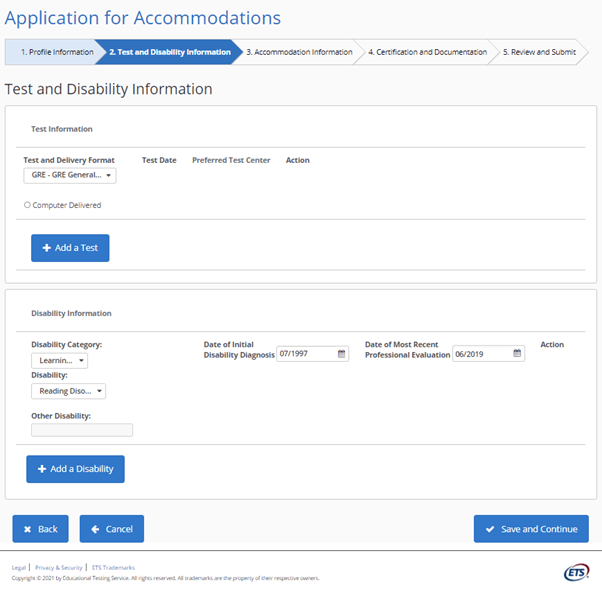602x596 pixels.
Task: Open the Privacy & Security link
Action: tap(58, 567)
